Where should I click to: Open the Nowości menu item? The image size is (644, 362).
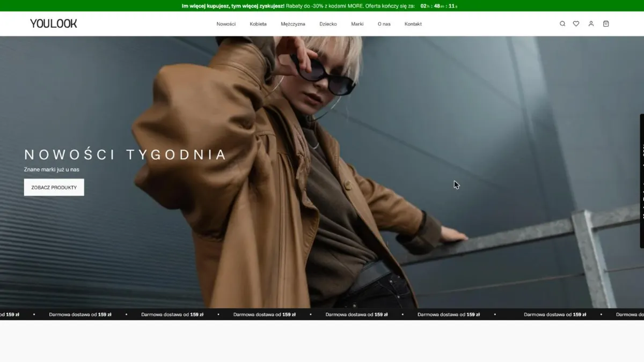coord(226,24)
